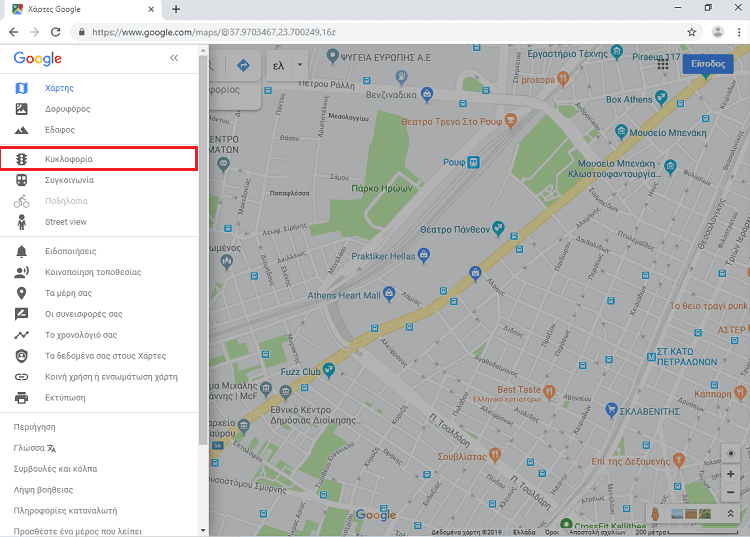Go back to previous page
This screenshot has height=537, width=750.
[14, 32]
